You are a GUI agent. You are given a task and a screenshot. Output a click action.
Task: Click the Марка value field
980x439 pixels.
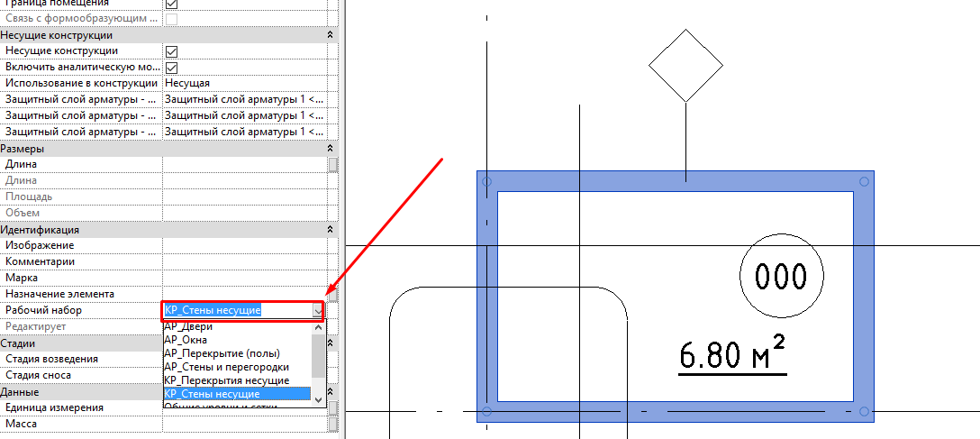click(243, 278)
